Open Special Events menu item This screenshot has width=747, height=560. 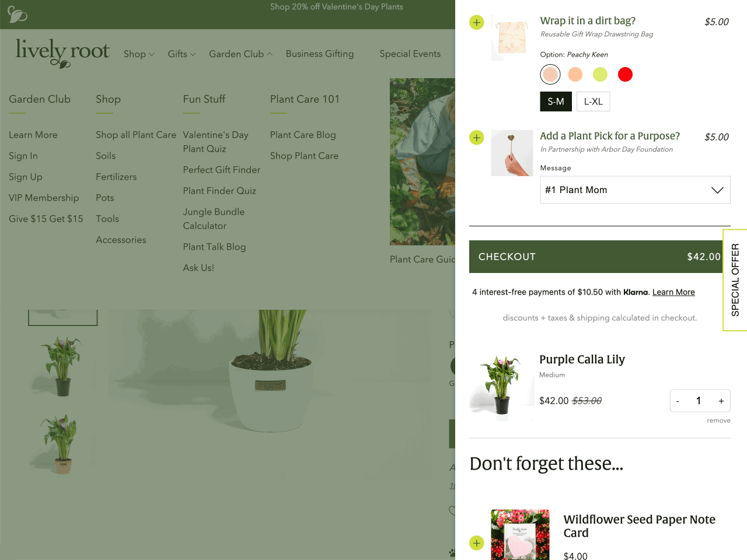(x=410, y=54)
